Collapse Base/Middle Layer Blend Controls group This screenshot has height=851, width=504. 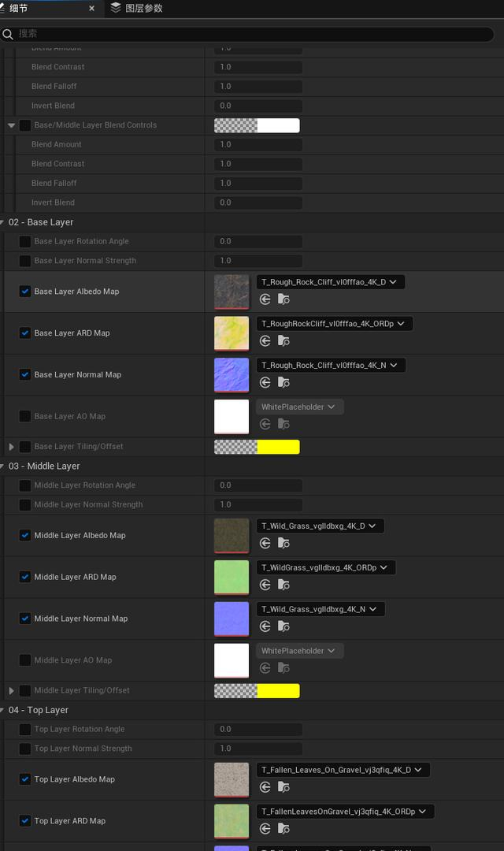[x=11, y=124]
